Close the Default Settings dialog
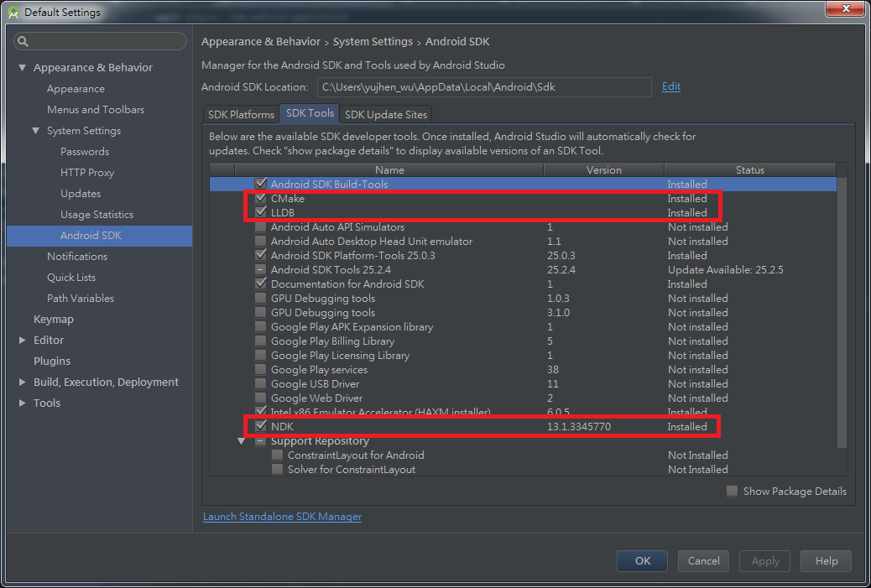Image resolution: width=871 pixels, height=588 pixels. [845, 8]
